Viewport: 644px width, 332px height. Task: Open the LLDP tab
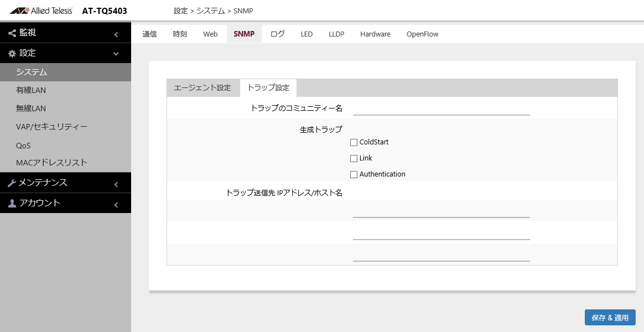coord(336,34)
